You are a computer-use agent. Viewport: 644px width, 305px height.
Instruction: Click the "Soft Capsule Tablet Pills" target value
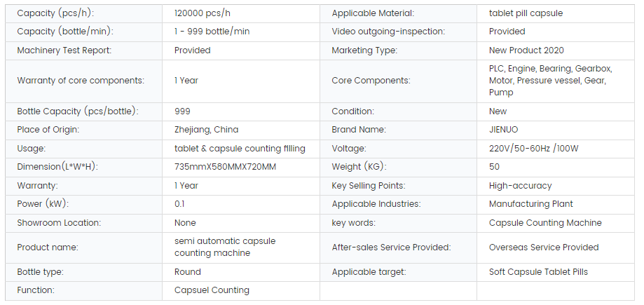click(x=538, y=272)
